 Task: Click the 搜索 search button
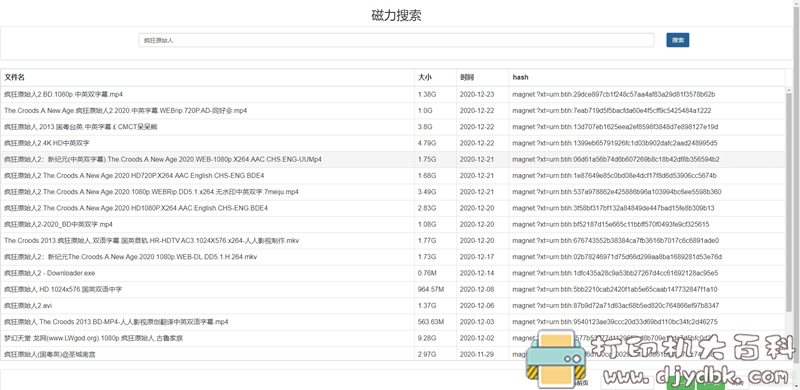tap(678, 40)
